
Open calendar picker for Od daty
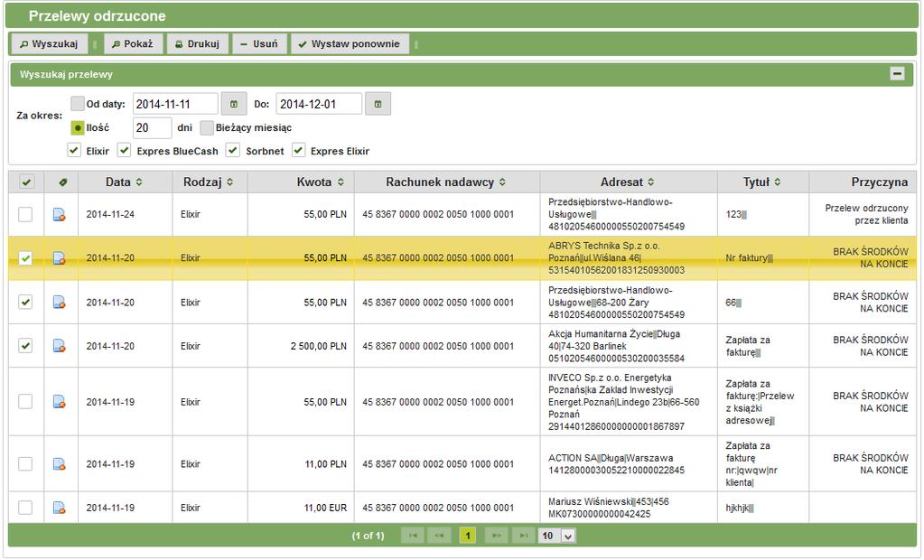click(x=234, y=104)
